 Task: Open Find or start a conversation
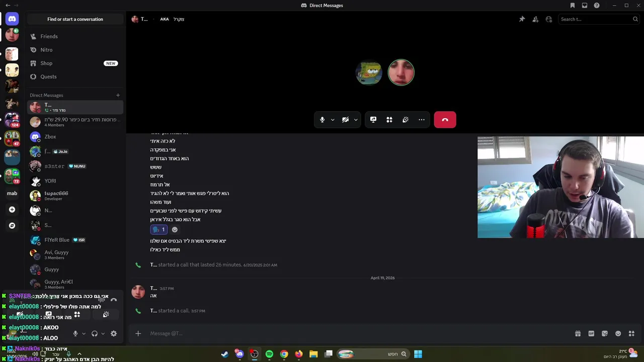coord(75,19)
